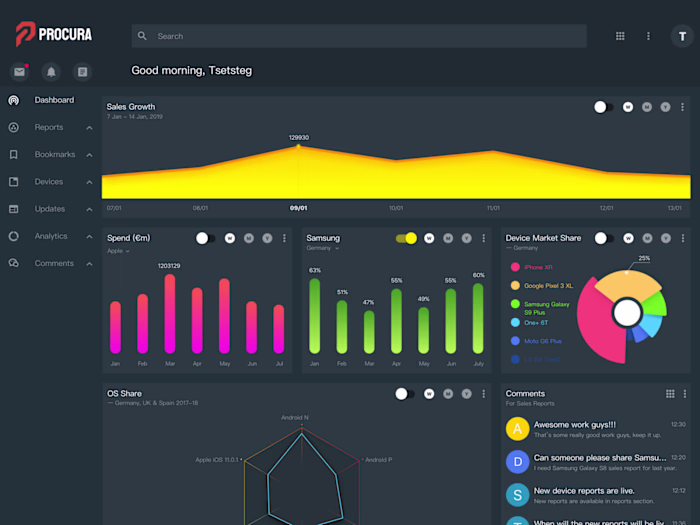Select weekly W on OS Share
The width and height of the screenshot is (700, 525).
(429, 394)
